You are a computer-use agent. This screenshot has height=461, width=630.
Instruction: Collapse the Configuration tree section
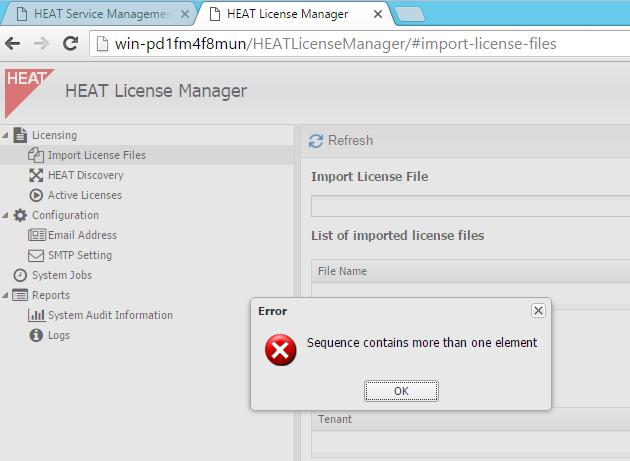tap(5, 215)
